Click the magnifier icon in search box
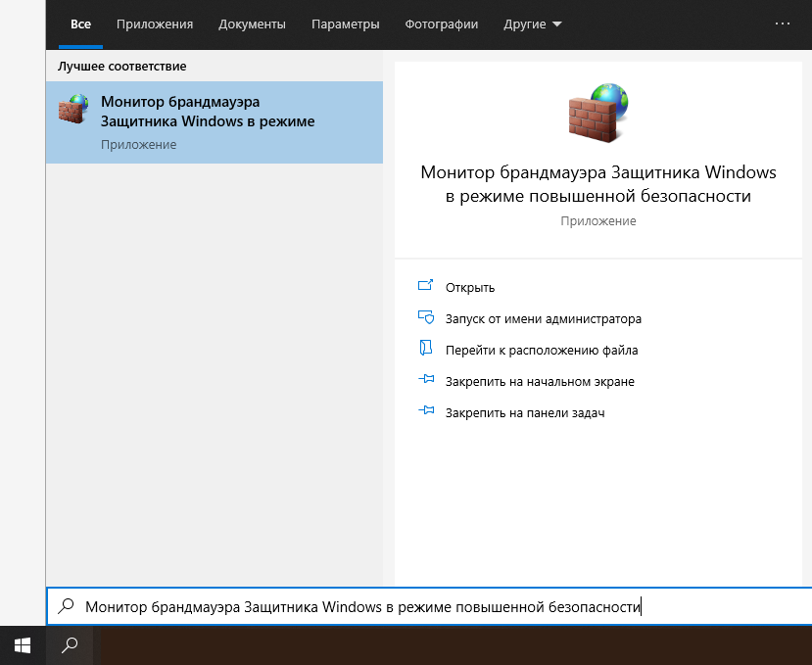812x665 pixels. click(x=66, y=606)
